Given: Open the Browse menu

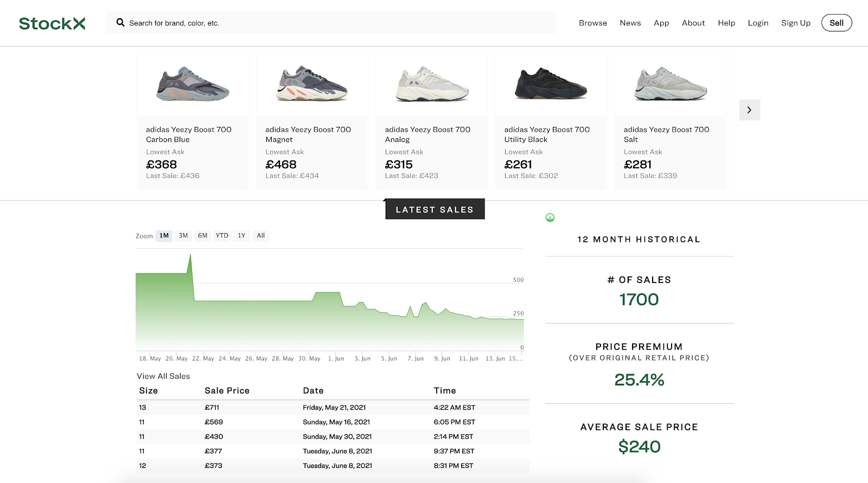Looking at the screenshot, I should coord(593,23).
